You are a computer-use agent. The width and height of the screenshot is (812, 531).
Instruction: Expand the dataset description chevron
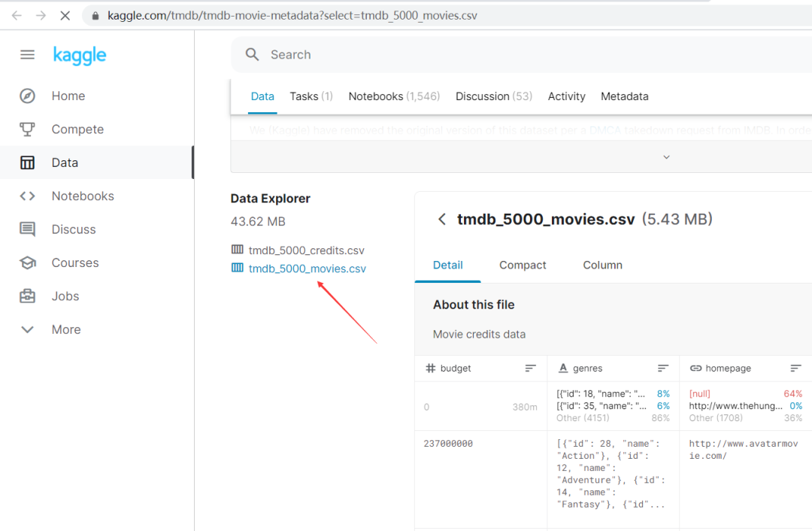666,157
